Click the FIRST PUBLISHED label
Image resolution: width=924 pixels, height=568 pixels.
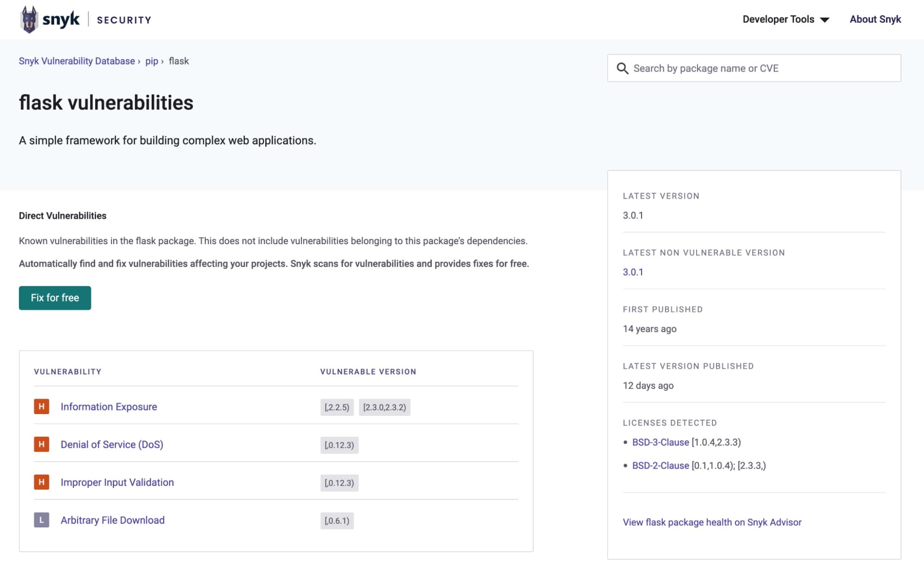[662, 310]
